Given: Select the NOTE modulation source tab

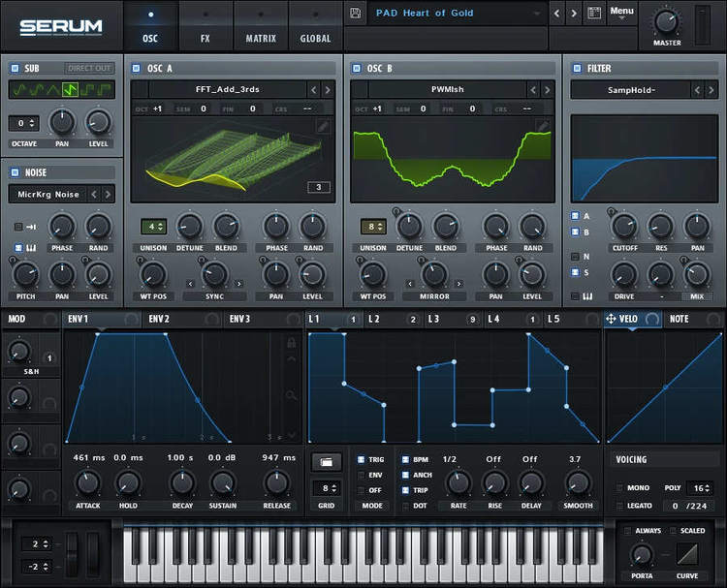Looking at the screenshot, I should 694,319.
